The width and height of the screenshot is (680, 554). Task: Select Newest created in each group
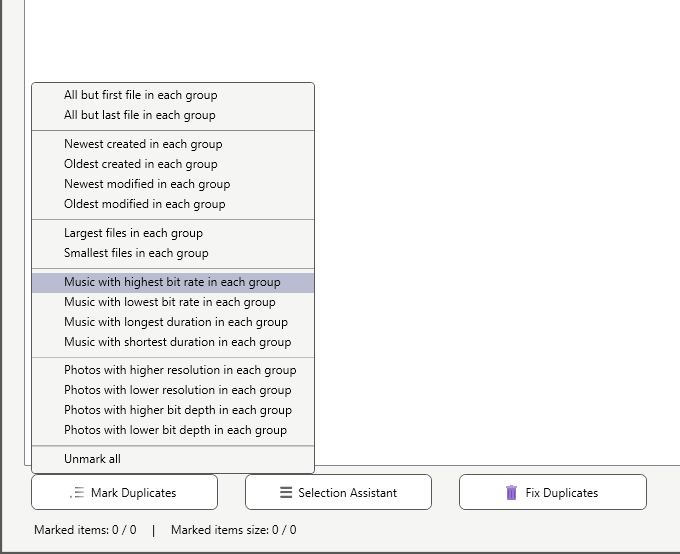pyautogui.click(x=173, y=144)
